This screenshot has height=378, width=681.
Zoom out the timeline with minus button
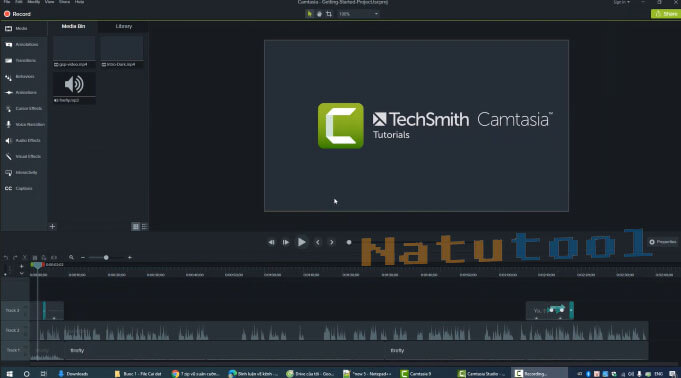[83, 258]
